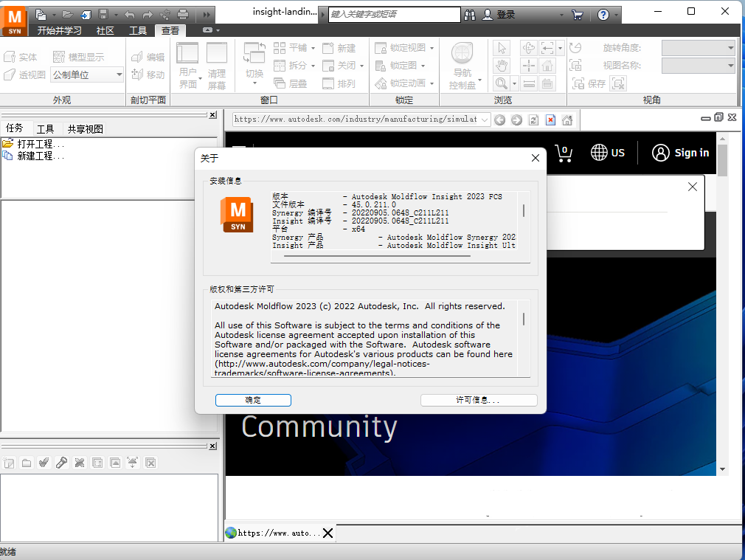The width and height of the screenshot is (745, 560).
Task: Click the red stop loading icon in browser bar
Action: (550, 120)
